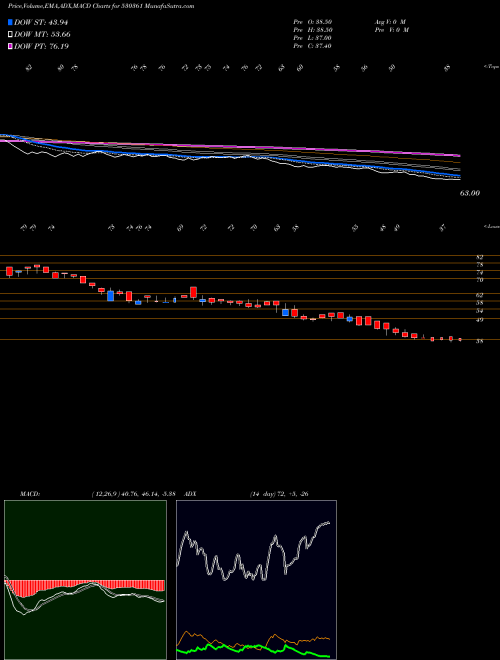The width and height of the screenshot is (500, 660).
Task: Click the magenta DOW PT legend swatch
Action: coord(10,46)
